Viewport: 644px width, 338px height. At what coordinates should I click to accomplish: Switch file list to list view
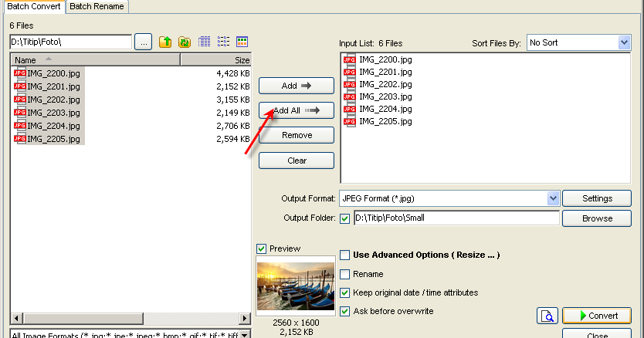coord(223,42)
